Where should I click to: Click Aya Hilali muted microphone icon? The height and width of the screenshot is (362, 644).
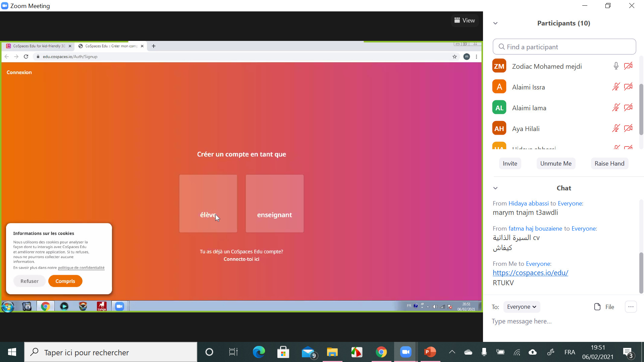click(616, 128)
